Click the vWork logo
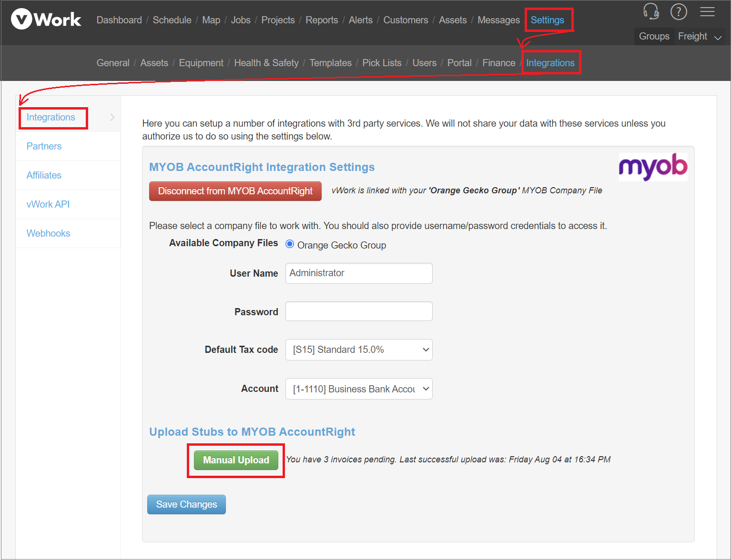The image size is (731, 560). [46, 20]
